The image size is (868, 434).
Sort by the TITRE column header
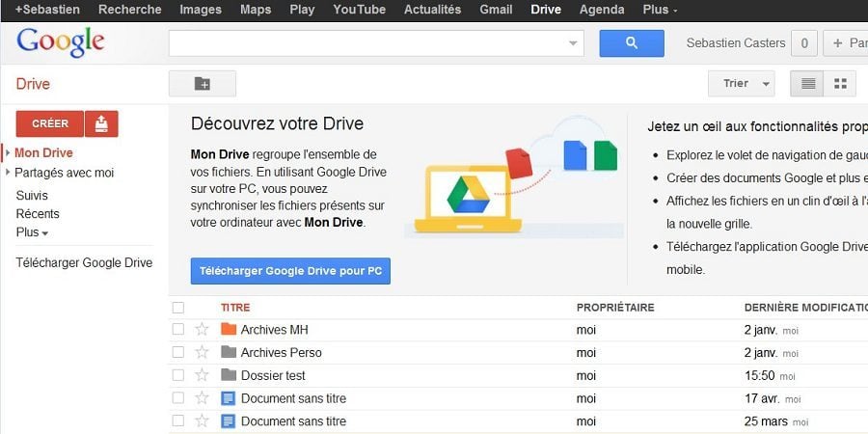tap(235, 308)
